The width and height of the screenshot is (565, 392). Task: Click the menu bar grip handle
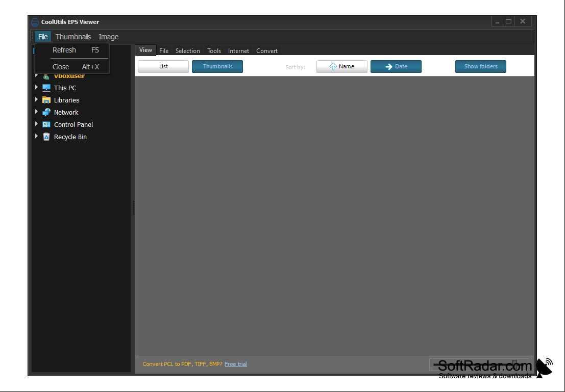click(33, 37)
